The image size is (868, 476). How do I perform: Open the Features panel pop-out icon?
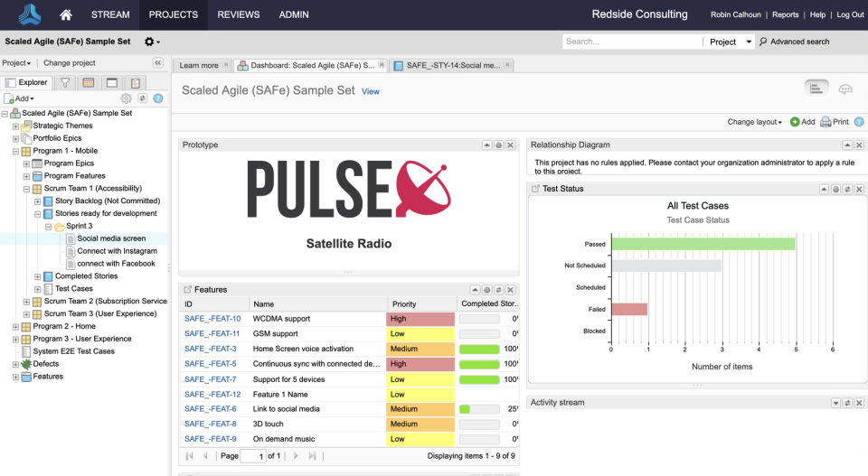tap(188, 289)
